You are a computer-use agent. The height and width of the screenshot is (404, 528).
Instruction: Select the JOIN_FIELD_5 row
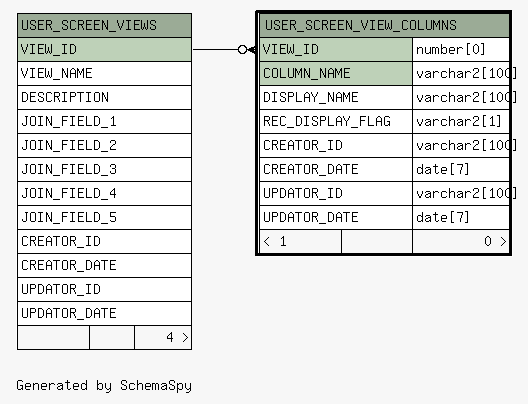104,217
